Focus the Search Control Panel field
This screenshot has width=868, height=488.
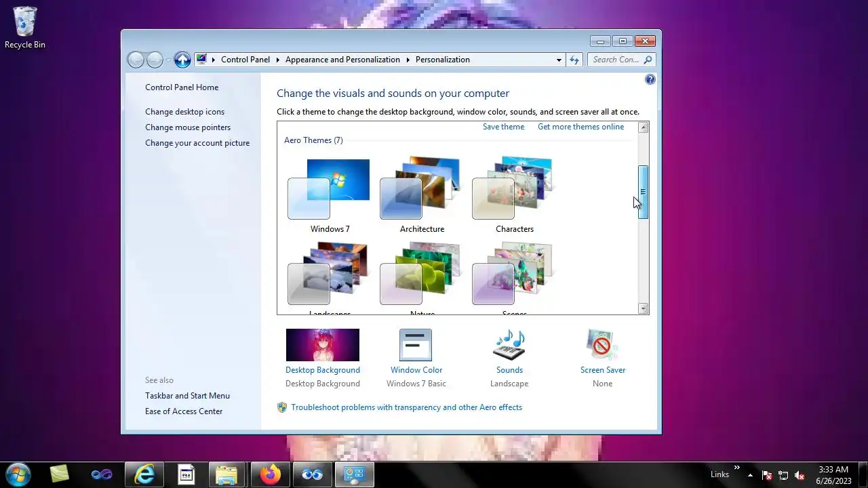(x=621, y=60)
